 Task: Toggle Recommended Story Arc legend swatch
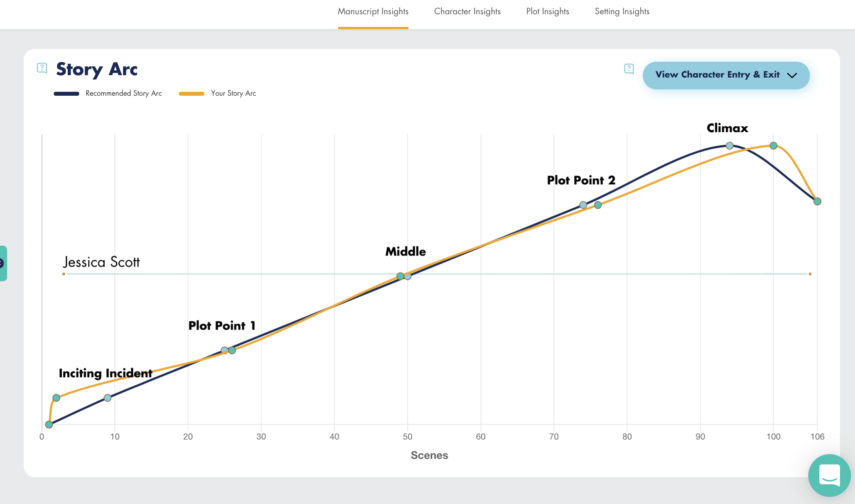coord(66,94)
